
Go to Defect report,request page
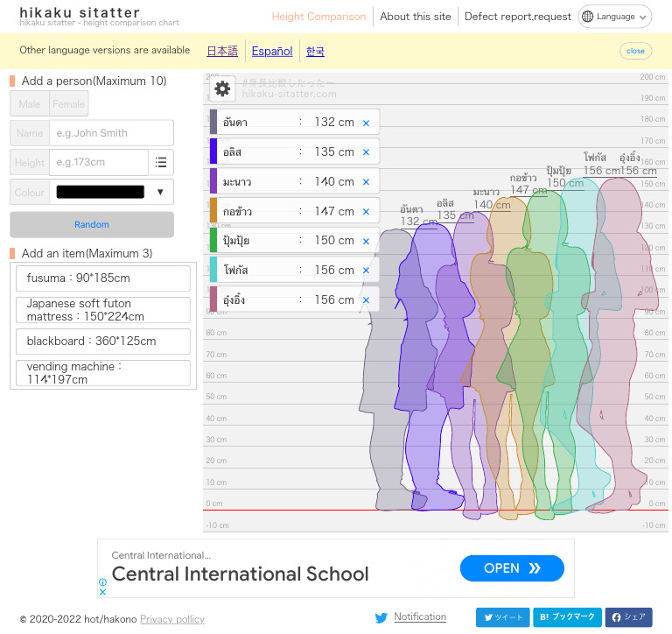pos(517,17)
